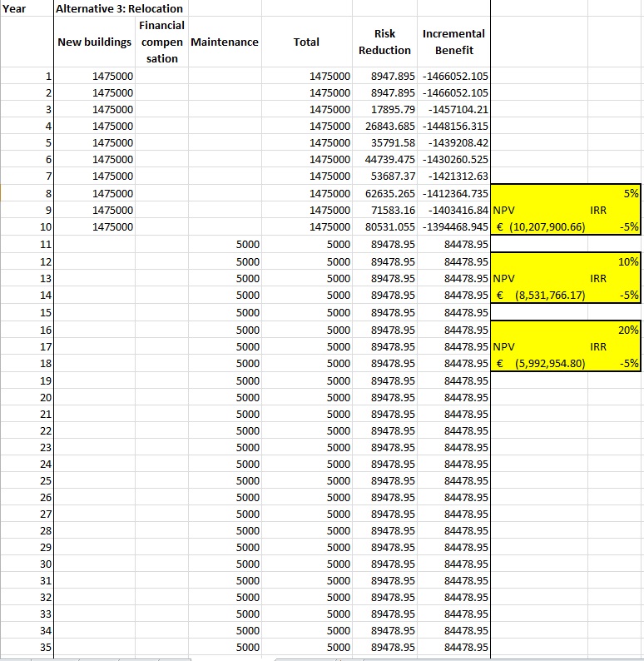Image resolution: width=644 pixels, height=661 pixels.
Task: Click Incremental Benefit value -1448156.315
Action: [x=454, y=126]
